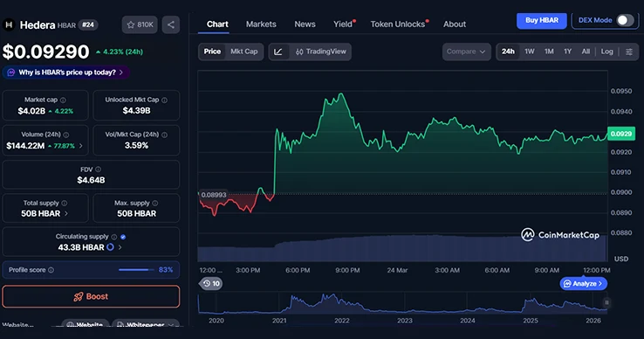Viewport: 644px width, 339px height.
Task: Add HBAR to watchlist via star button
Action: point(140,24)
